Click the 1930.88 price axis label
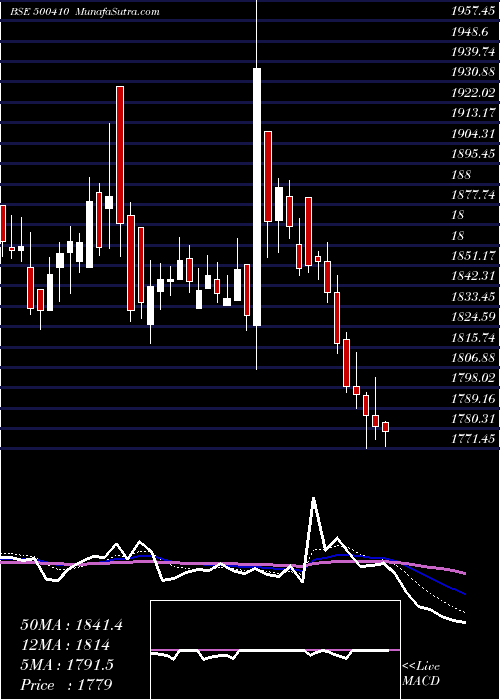 tap(473, 72)
